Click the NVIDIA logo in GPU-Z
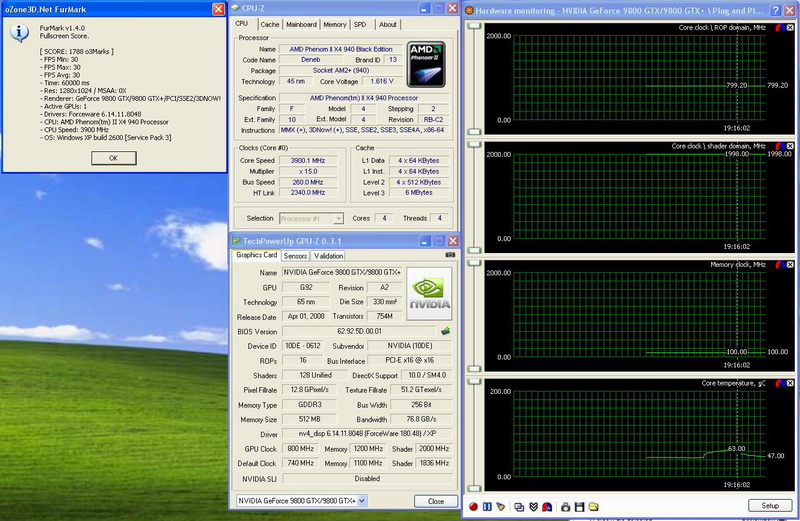800x521 pixels. tap(428, 294)
